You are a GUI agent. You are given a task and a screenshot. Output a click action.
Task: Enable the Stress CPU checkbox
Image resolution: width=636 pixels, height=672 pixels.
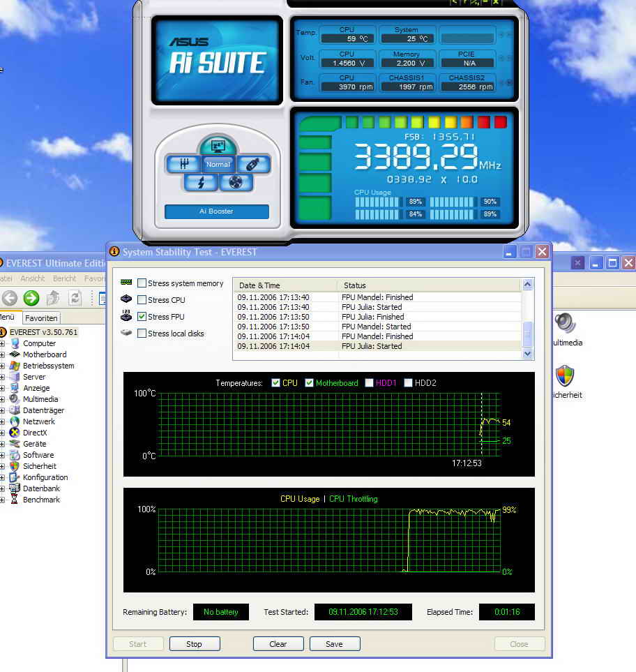coord(142,300)
